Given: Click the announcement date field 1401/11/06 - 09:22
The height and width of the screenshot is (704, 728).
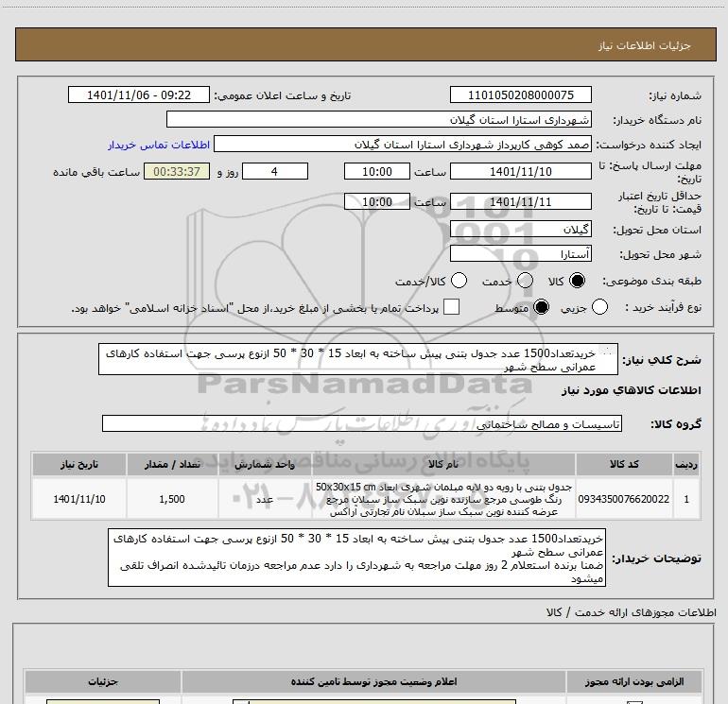Looking at the screenshot, I should tap(139, 94).
